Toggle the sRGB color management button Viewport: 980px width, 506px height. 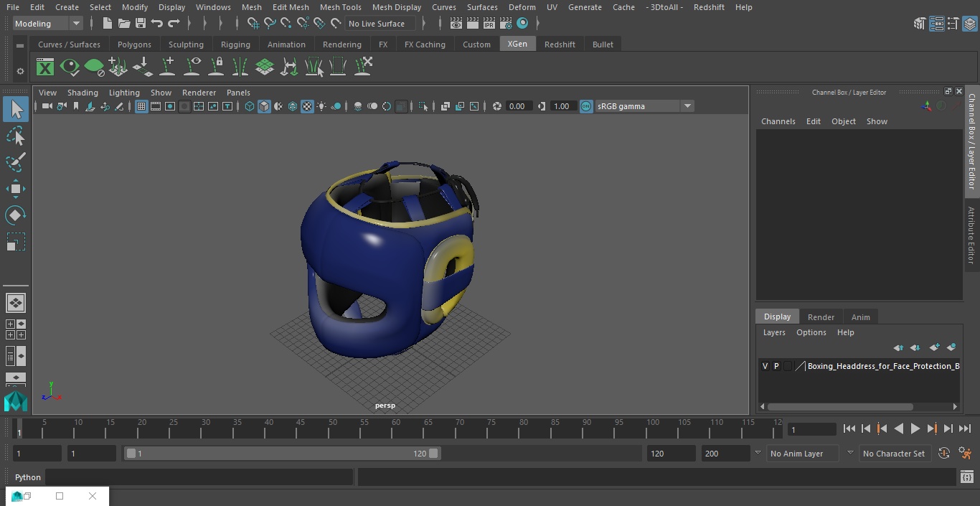pos(586,106)
